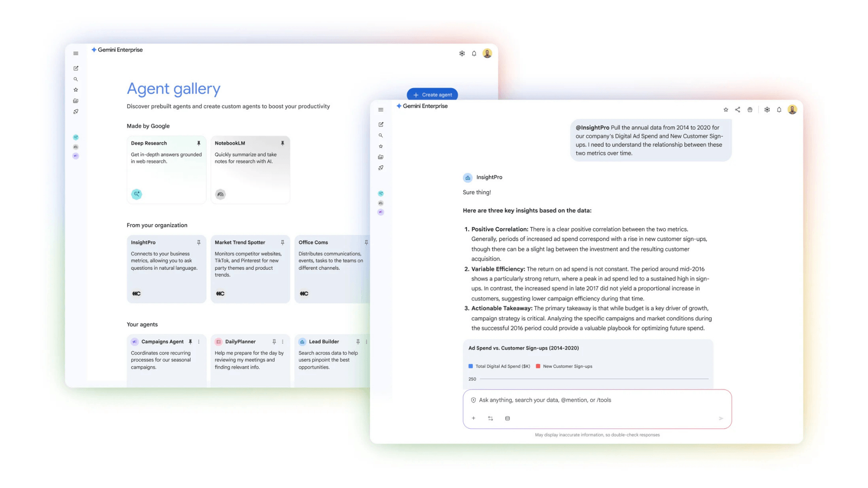The height and width of the screenshot is (488, 868).
Task: Click red New Customer Sign-ups legend swatch
Action: (538, 366)
